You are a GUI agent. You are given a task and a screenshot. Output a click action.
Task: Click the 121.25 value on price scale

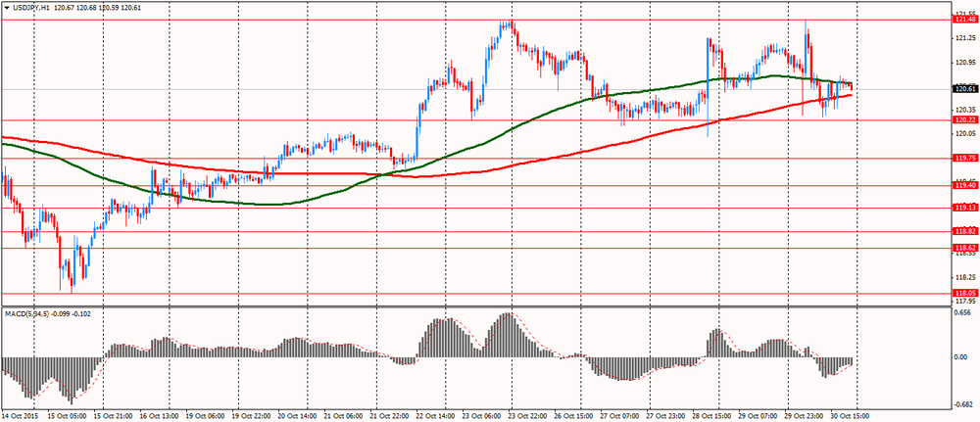tap(965, 38)
